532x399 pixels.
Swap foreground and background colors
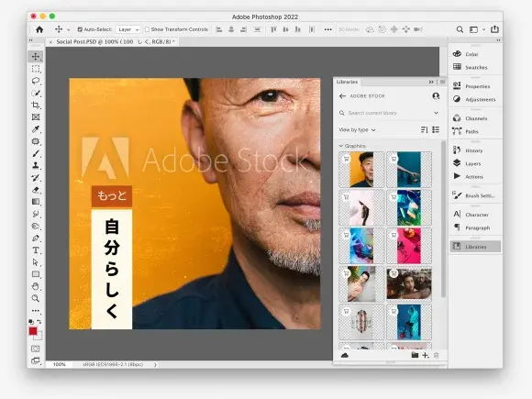pos(39,321)
